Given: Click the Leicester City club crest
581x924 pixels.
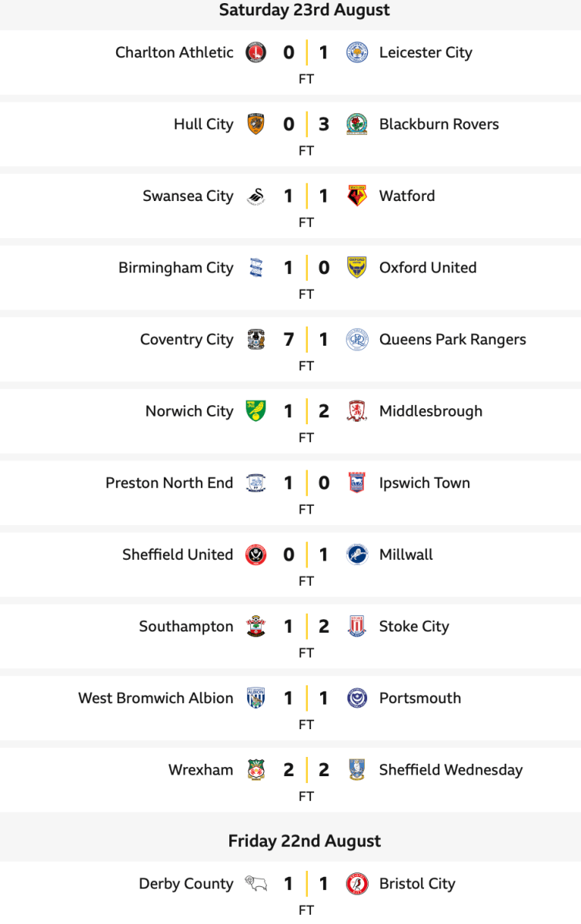Looking at the screenshot, I should (356, 52).
